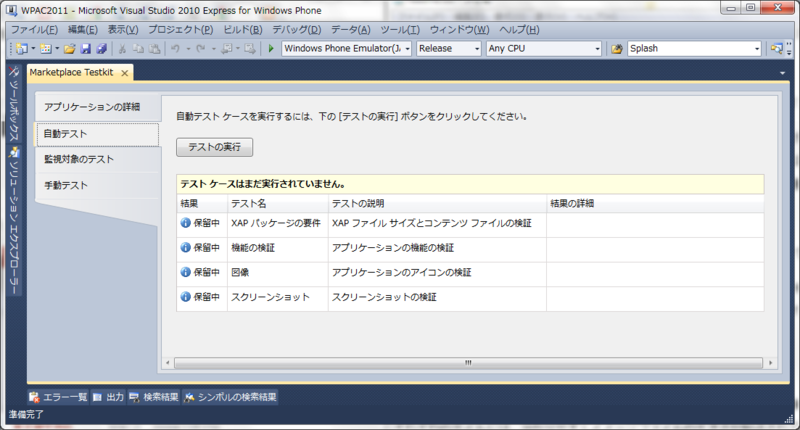Click the scrollbar right arrow
This screenshot has width=800, height=430.
(770, 363)
